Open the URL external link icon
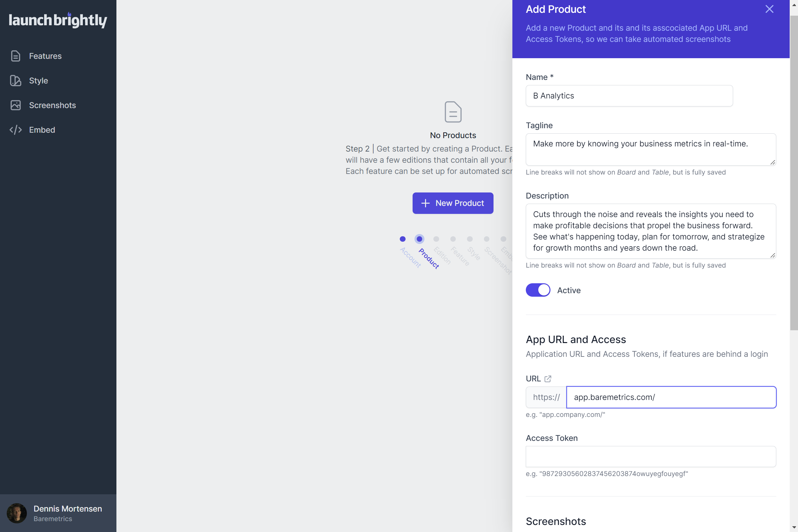The image size is (798, 532). 548,379
